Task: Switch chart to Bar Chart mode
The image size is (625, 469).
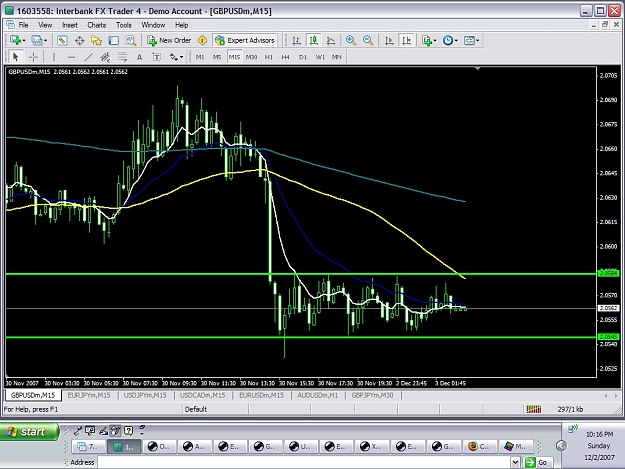Action: coord(296,40)
